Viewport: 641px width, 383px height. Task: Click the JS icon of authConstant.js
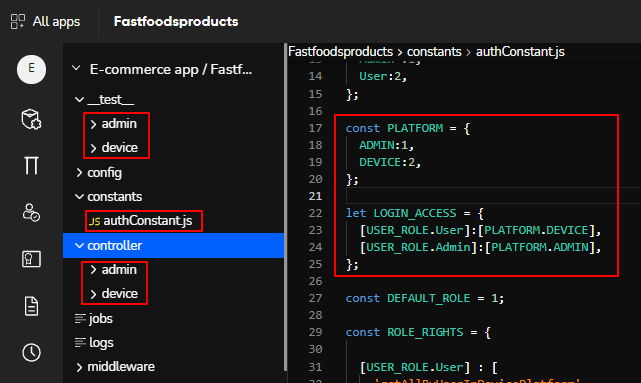tap(94, 221)
